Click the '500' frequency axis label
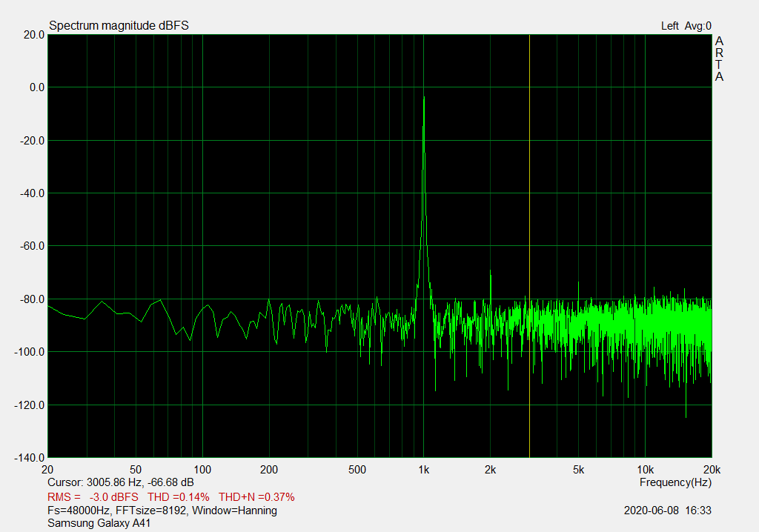This screenshot has height=532, width=759. (357, 470)
